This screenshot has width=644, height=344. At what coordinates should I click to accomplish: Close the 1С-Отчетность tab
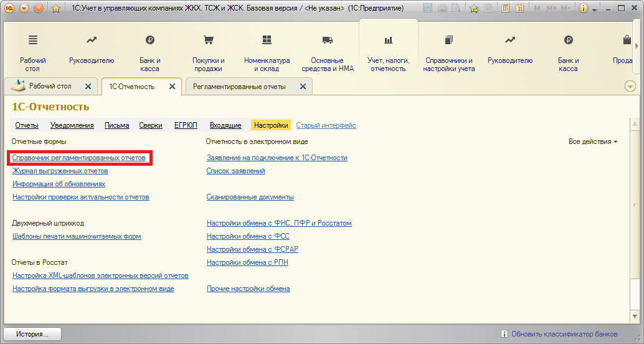[173, 87]
